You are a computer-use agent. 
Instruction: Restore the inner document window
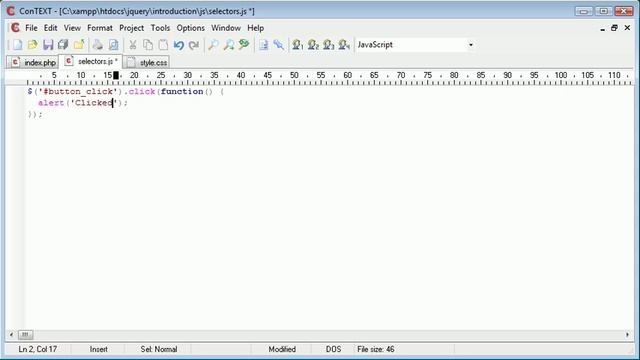pyautogui.click(x=614, y=28)
